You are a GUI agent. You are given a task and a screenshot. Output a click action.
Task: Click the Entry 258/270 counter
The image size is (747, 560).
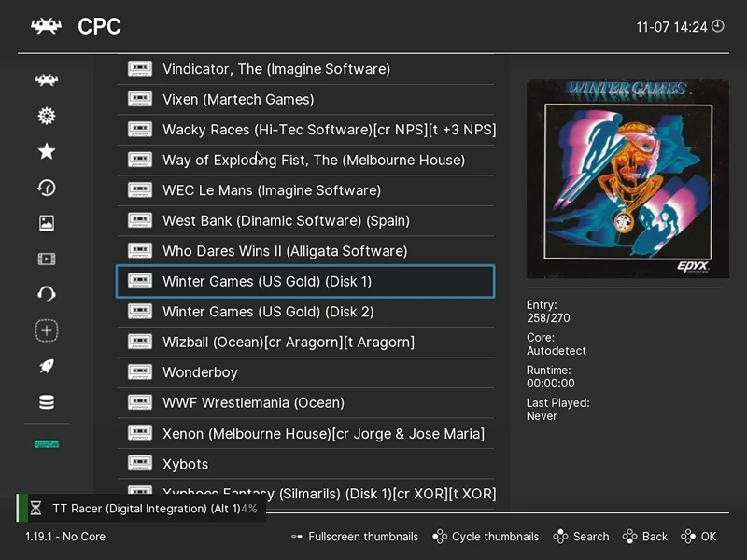coord(548,312)
